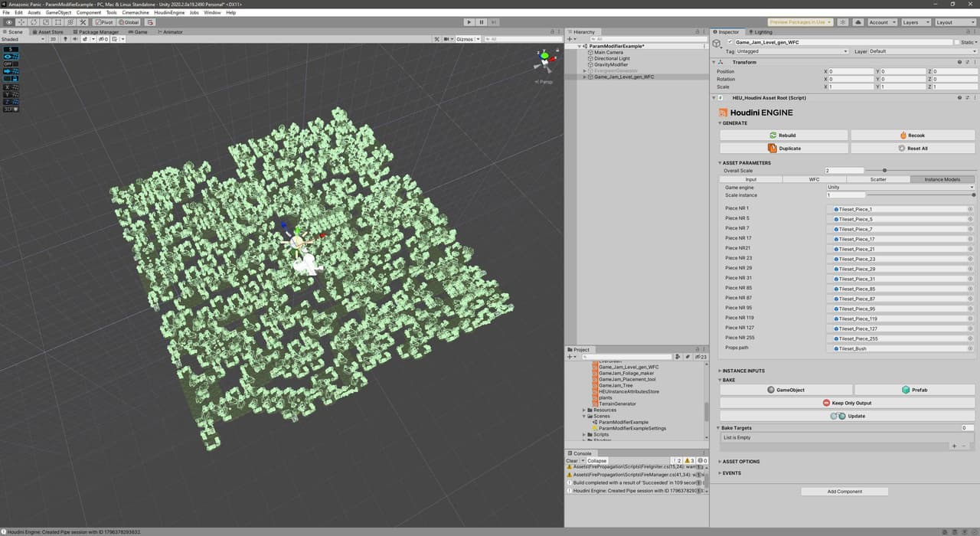This screenshot has width=980, height=536.
Task: Toggle 2D scene view mode
Action: point(53,39)
